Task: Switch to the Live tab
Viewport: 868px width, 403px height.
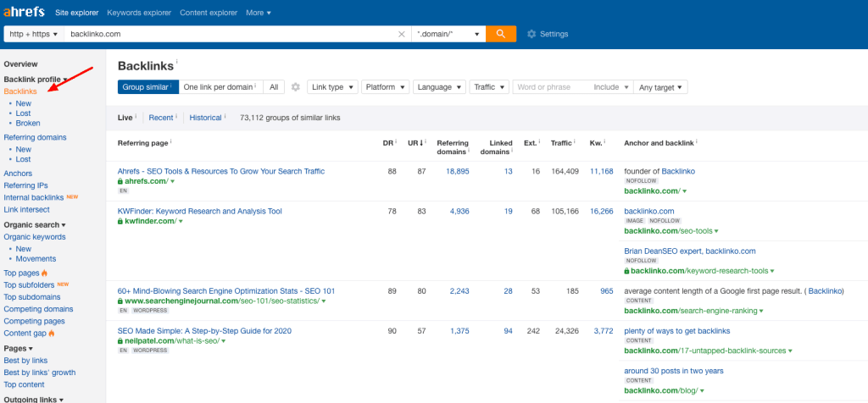Action: click(x=125, y=118)
